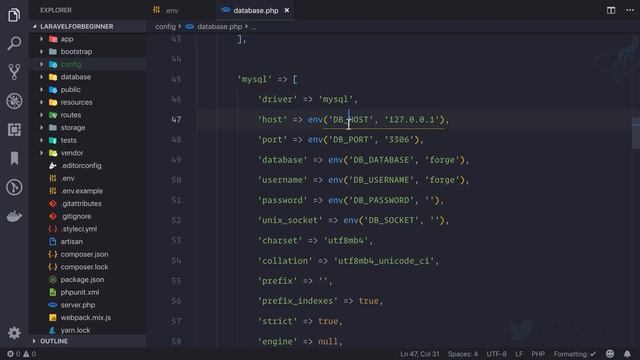Click the 'DB_DATABASE' text on line 49
The height and width of the screenshot is (360, 640).
pyautogui.click(x=381, y=160)
